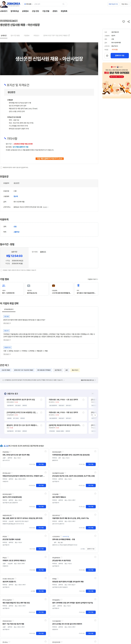Click 회원가입/로그인

(113, 4)
